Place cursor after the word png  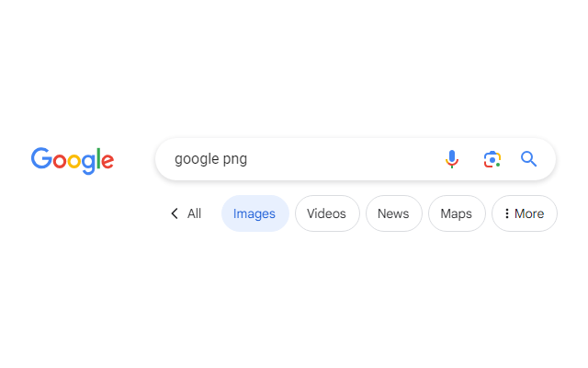tap(248, 159)
